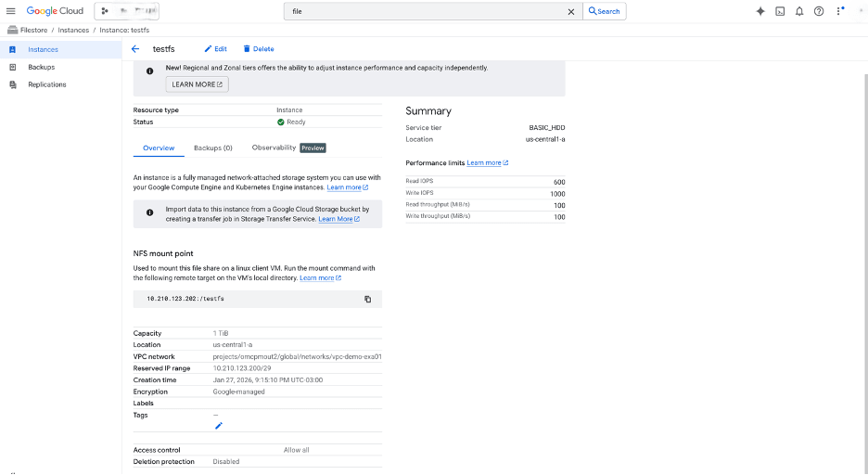Click the Ready status check icon

[x=281, y=122]
